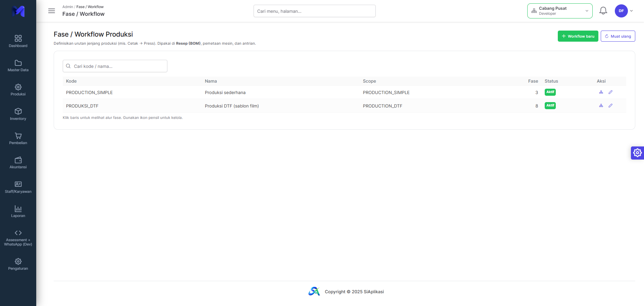Click the fase count 3 cell
Screen dimensions: 644x306
[x=537, y=92]
